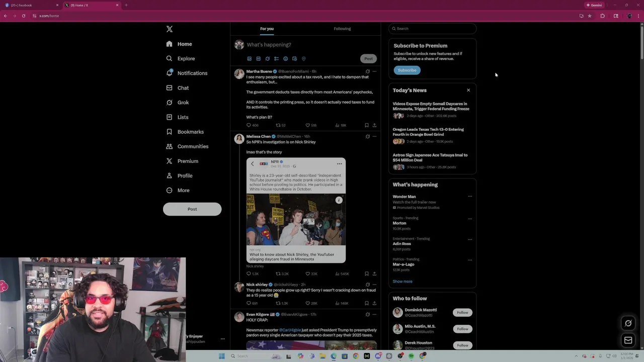Click the X search field
The height and width of the screenshot is (362, 644).
click(432, 29)
